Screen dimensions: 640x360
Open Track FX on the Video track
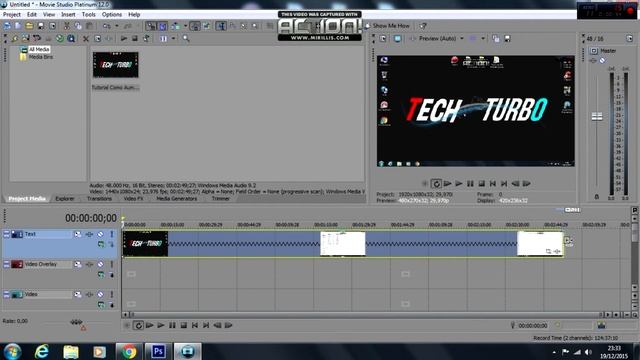[x=89, y=294]
